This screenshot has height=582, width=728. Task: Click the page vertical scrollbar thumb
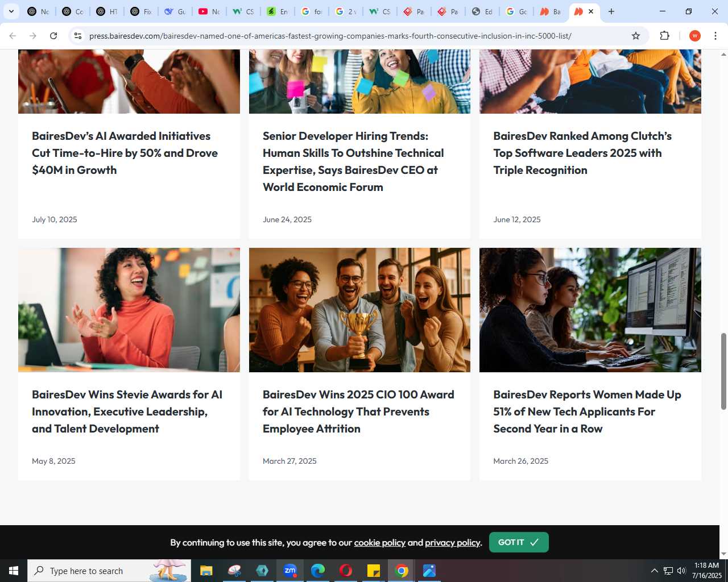tap(723, 371)
